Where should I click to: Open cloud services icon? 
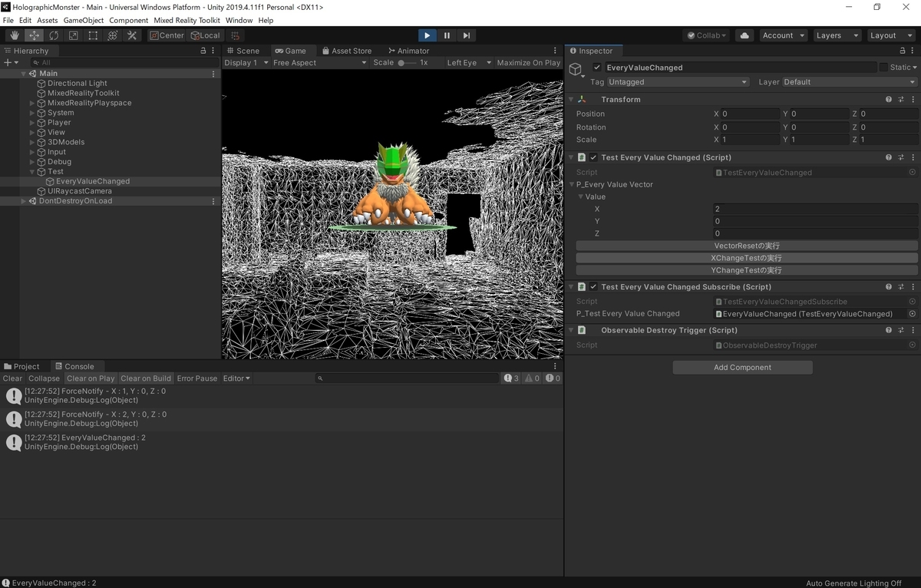(744, 35)
